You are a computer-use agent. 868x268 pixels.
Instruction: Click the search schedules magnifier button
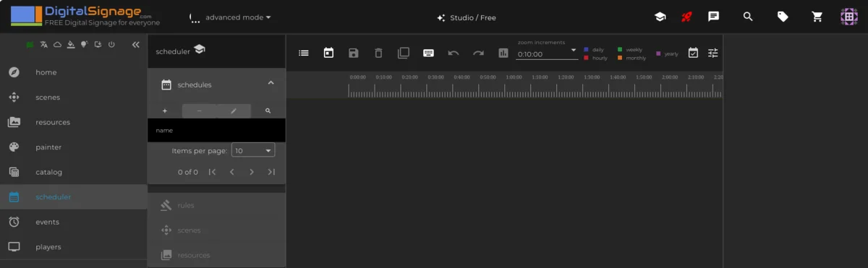click(268, 111)
